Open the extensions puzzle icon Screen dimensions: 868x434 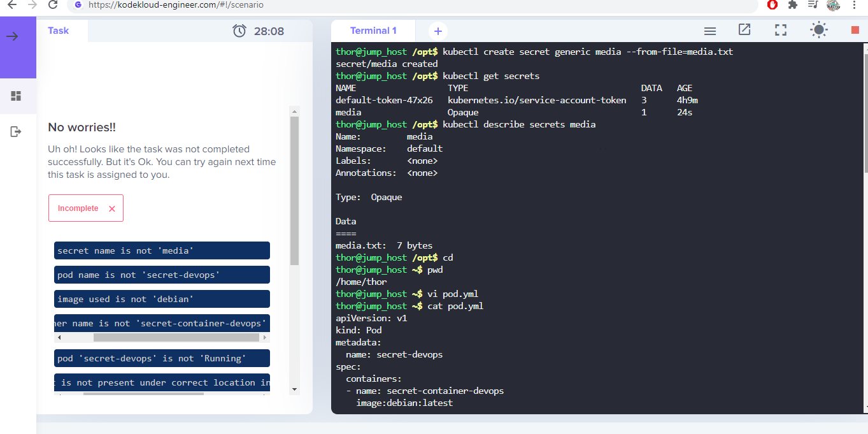(793, 5)
